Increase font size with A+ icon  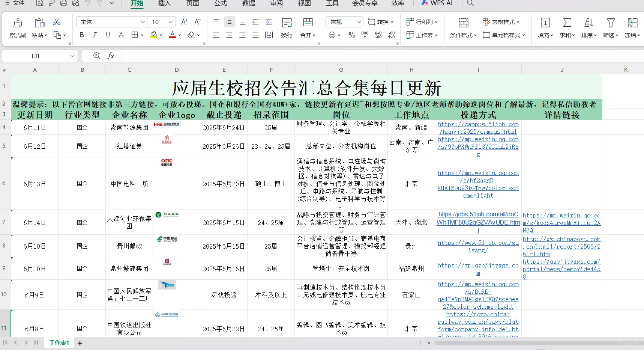pos(184,22)
